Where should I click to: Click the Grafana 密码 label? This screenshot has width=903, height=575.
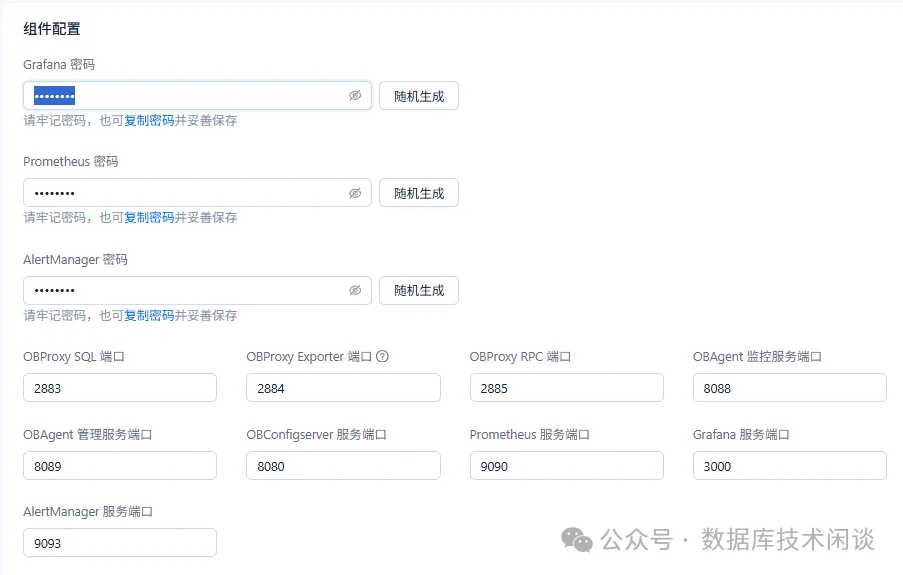59,65
